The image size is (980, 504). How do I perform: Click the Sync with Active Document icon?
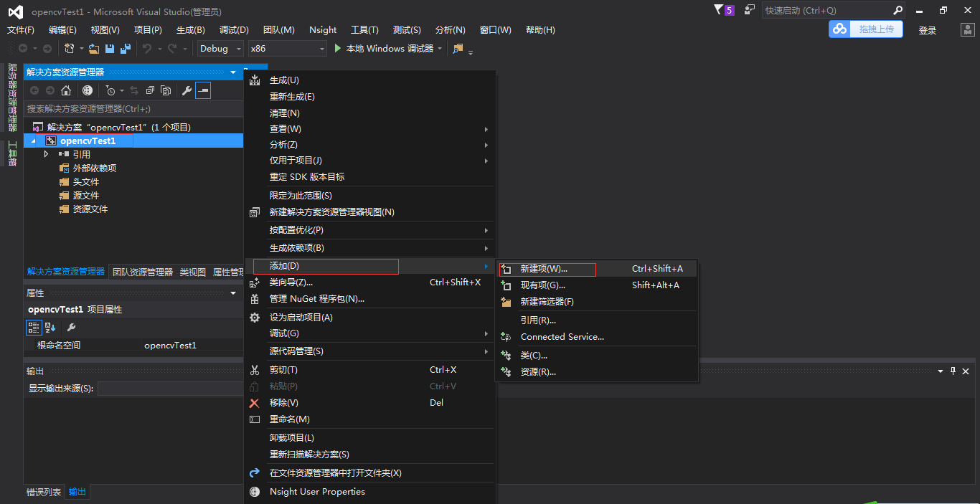(135, 90)
